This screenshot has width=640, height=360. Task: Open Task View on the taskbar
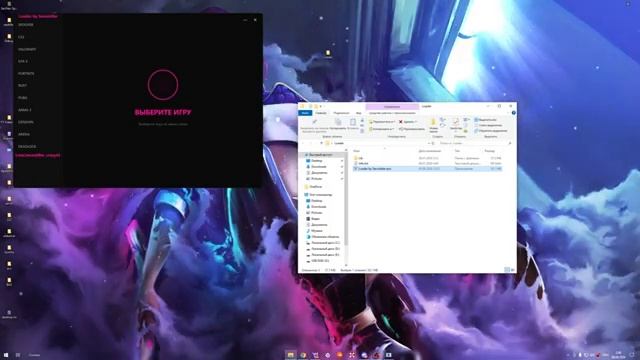(18, 355)
